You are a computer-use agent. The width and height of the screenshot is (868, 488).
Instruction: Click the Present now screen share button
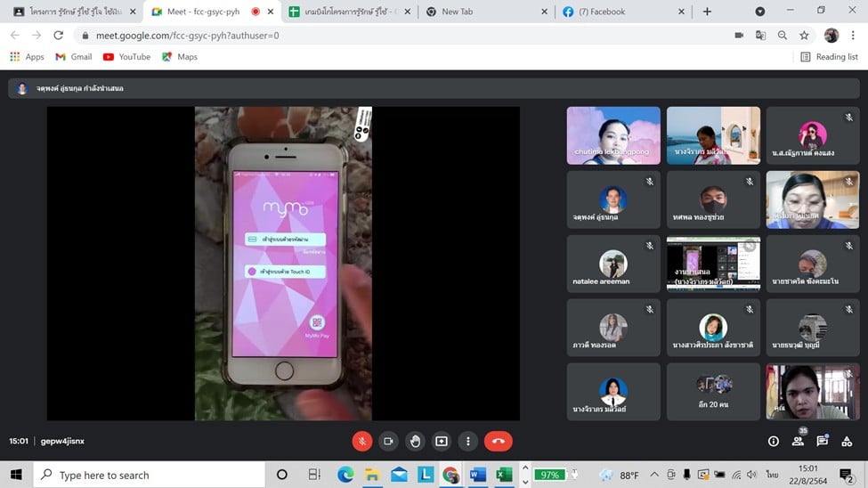pos(442,442)
